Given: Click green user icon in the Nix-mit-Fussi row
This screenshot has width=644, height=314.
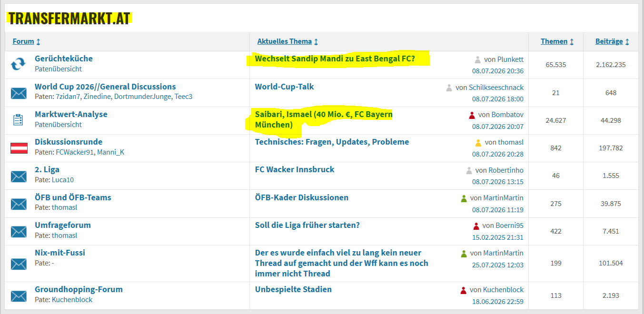Looking at the screenshot, I should 464,254.
